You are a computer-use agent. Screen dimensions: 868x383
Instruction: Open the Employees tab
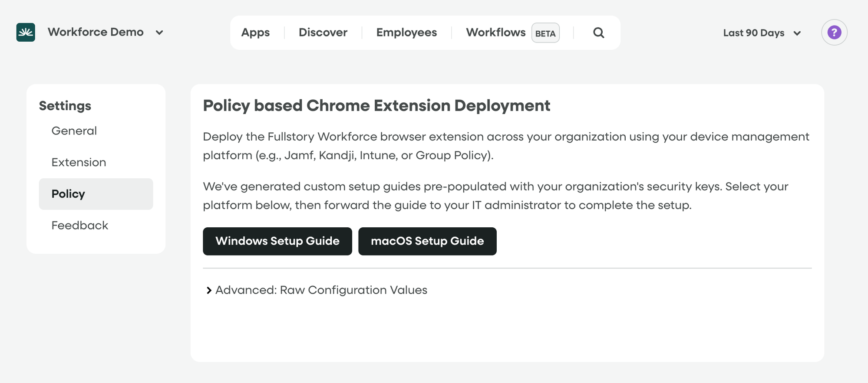pos(406,33)
